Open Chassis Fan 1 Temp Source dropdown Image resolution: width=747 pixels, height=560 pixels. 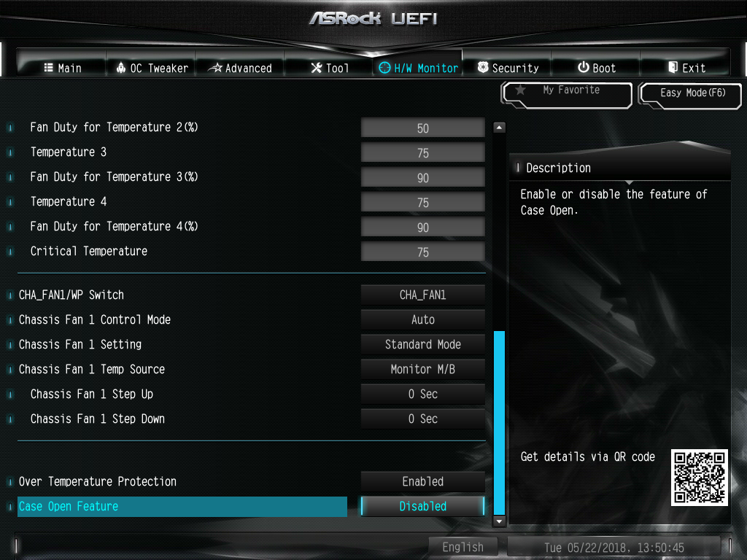pos(422,369)
